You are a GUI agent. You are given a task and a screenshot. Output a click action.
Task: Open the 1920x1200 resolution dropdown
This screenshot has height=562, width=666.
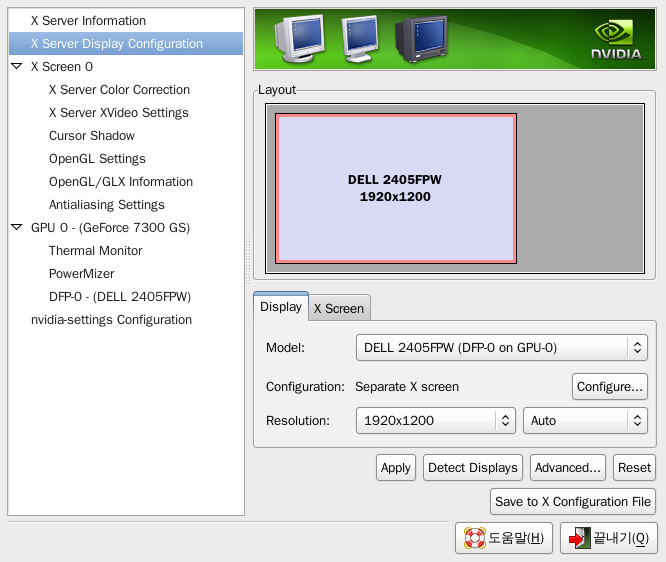click(436, 421)
